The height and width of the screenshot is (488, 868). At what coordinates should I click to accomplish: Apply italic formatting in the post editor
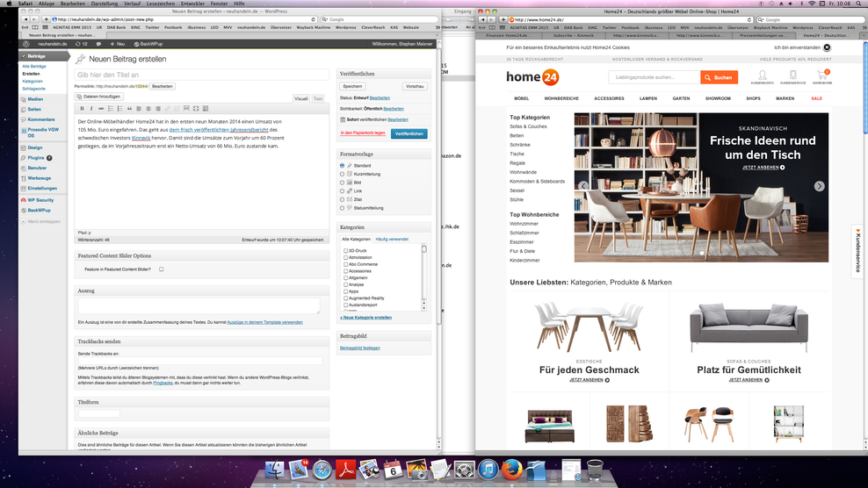point(91,109)
